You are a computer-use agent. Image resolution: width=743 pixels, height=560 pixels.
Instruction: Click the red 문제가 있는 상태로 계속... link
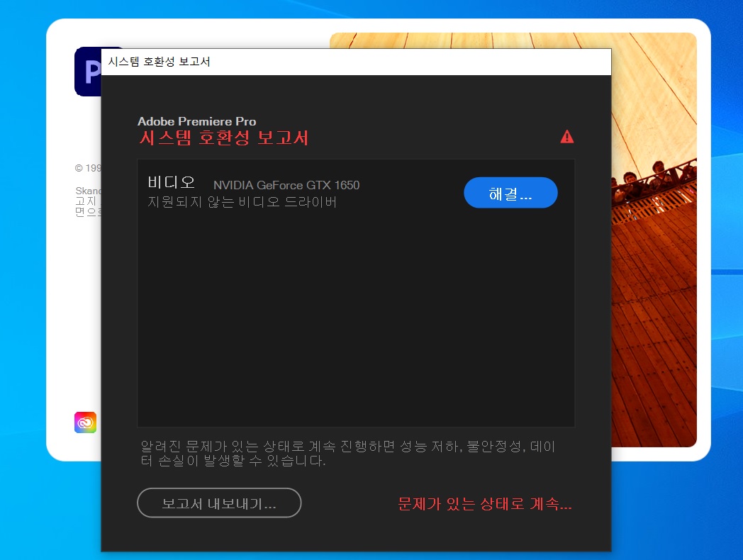pos(485,503)
